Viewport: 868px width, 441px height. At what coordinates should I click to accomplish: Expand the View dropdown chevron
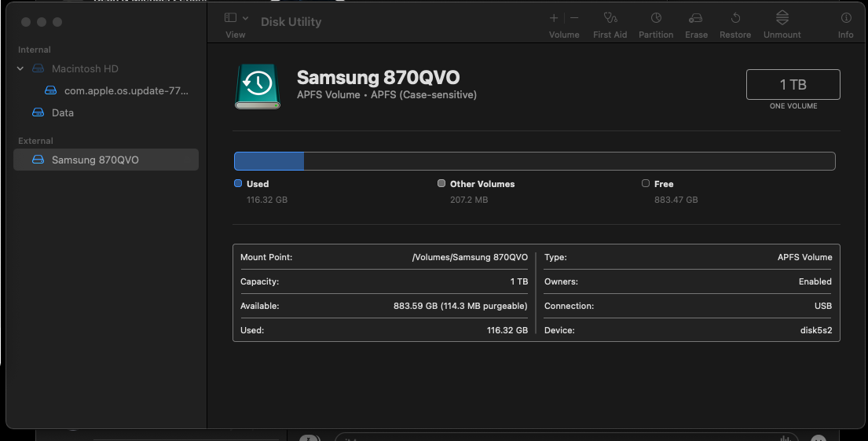click(x=245, y=18)
